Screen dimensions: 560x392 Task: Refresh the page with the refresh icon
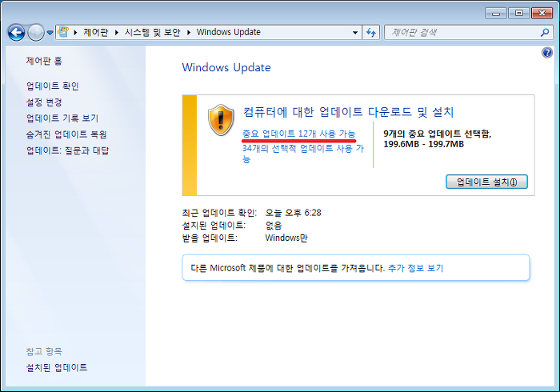[371, 33]
